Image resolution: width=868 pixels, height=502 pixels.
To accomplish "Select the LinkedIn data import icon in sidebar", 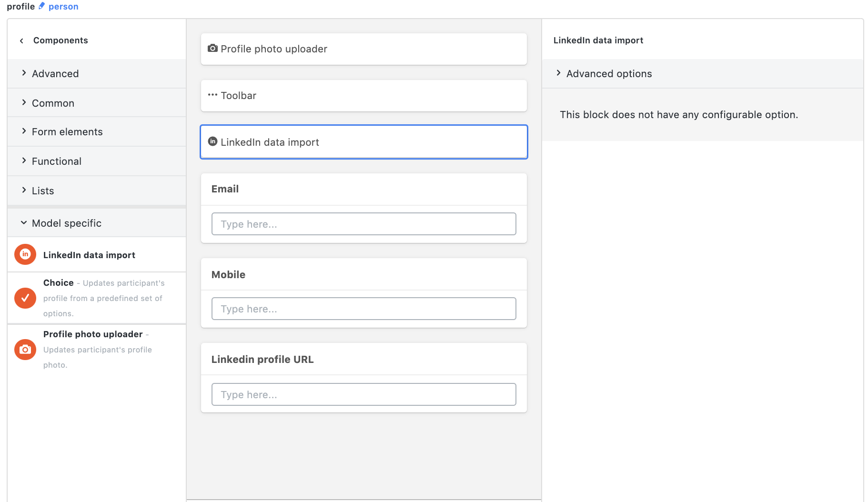I will coord(25,254).
